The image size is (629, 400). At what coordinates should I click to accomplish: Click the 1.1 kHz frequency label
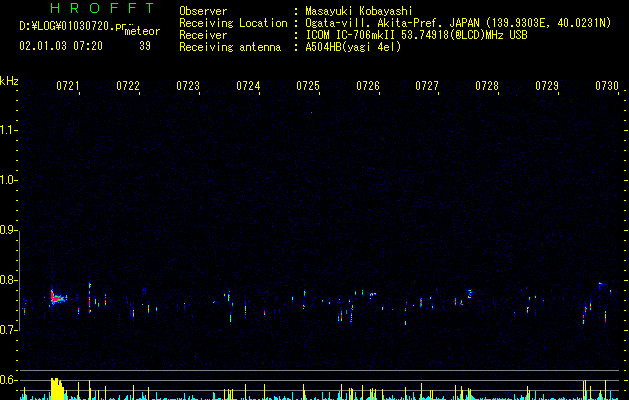pos(8,130)
